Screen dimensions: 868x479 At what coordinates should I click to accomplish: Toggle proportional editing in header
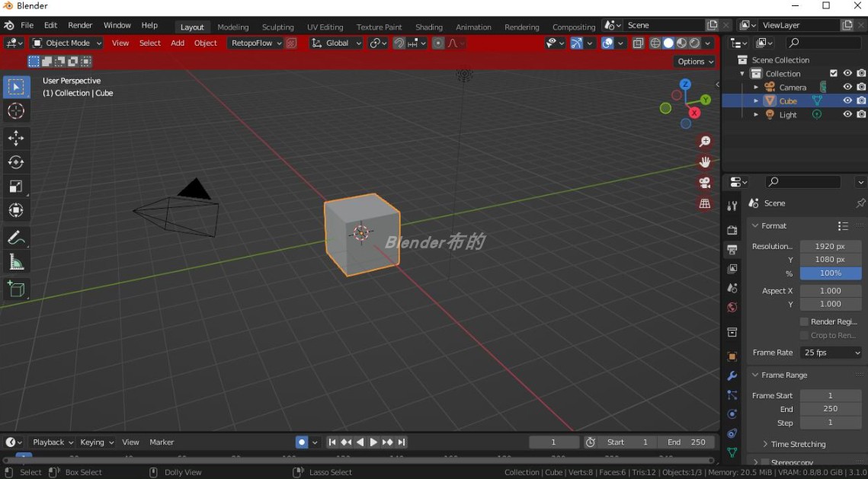[x=438, y=43]
